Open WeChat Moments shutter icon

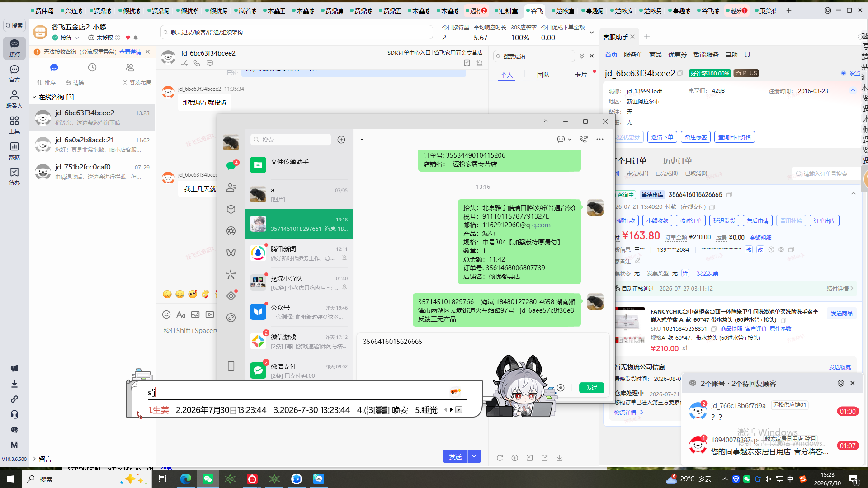point(231,231)
